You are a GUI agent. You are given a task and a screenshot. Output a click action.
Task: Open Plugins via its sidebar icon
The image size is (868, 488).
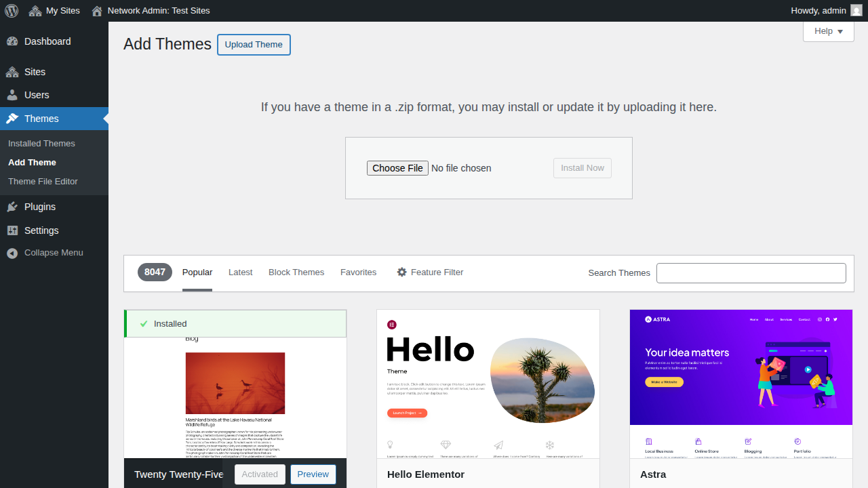pyautogui.click(x=11, y=207)
